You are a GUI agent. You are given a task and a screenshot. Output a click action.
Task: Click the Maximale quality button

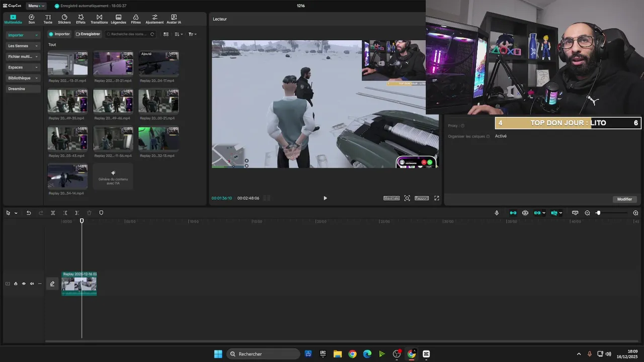[x=391, y=198]
